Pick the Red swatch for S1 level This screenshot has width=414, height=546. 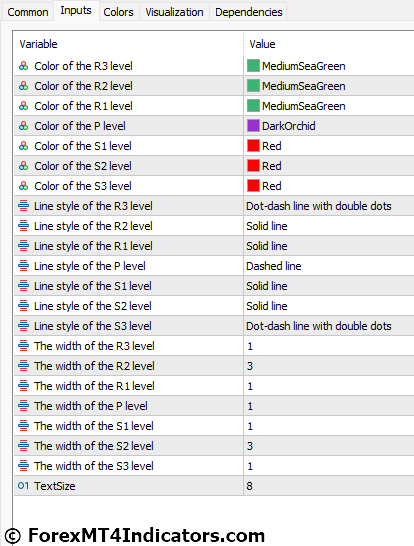point(253,146)
